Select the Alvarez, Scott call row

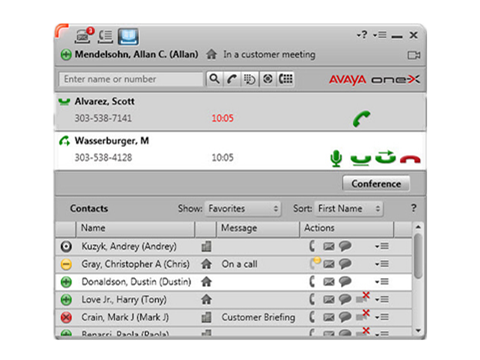(240, 112)
